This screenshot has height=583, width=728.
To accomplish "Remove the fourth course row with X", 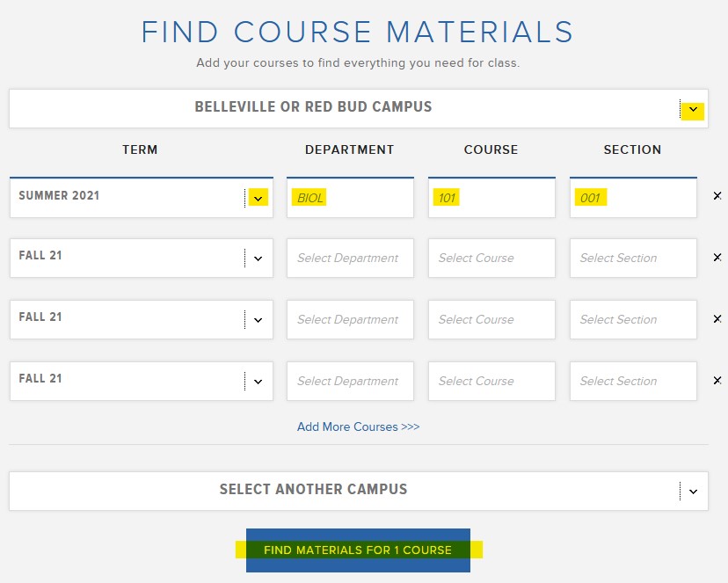I will pos(717,381).
